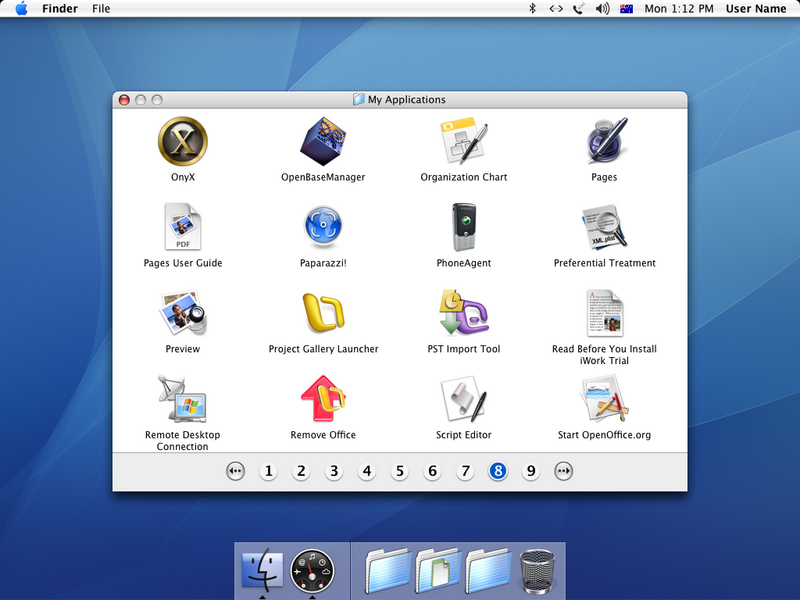
Task: Open the Organization Chart app icon
Action: coord(464,141)
